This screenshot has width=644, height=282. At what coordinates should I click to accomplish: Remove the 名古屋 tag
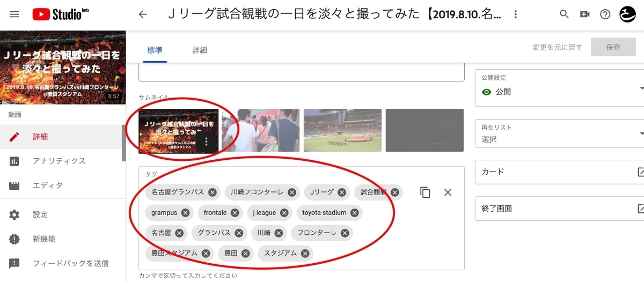[x=179, y=233]
